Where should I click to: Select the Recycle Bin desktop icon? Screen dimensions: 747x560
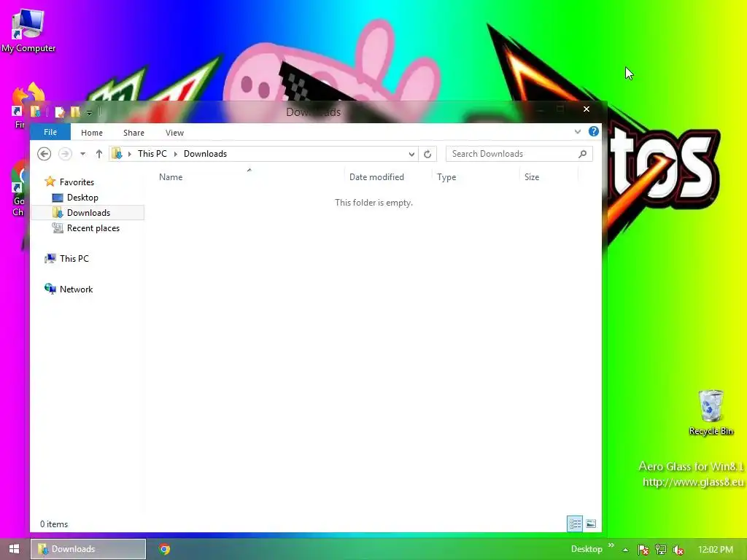711,413
